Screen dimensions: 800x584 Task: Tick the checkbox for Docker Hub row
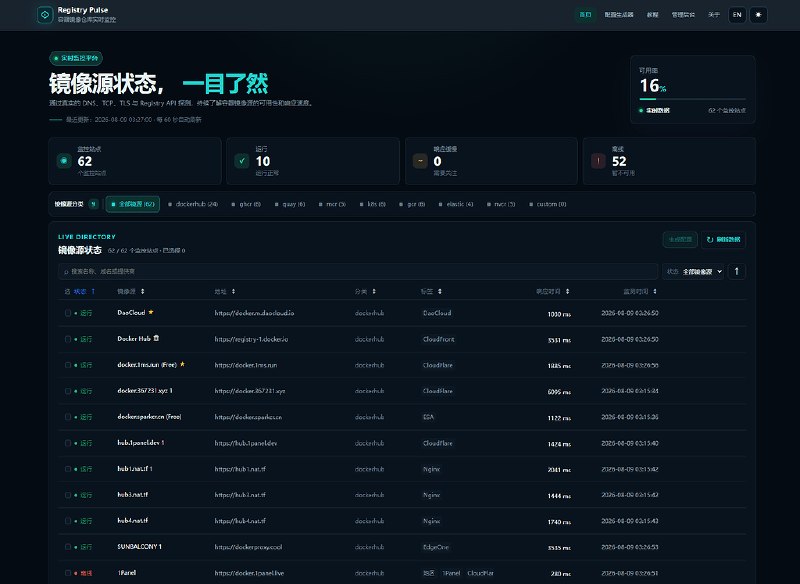pos(68,339)
